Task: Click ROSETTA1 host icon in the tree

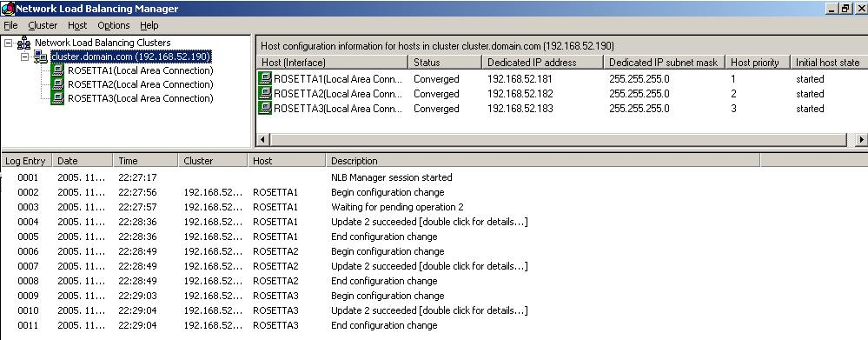Action: 57,70
